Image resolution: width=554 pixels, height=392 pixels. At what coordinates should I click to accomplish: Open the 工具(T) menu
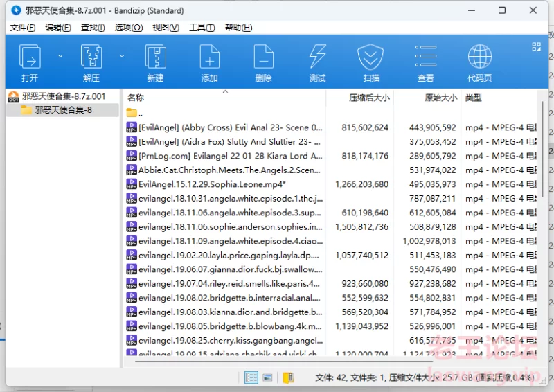click(202, 28)
